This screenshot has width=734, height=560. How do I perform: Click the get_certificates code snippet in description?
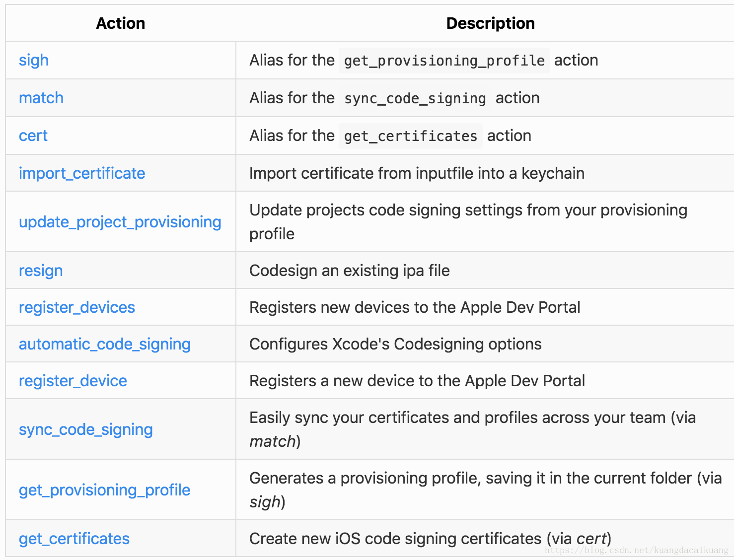point(410,136)
